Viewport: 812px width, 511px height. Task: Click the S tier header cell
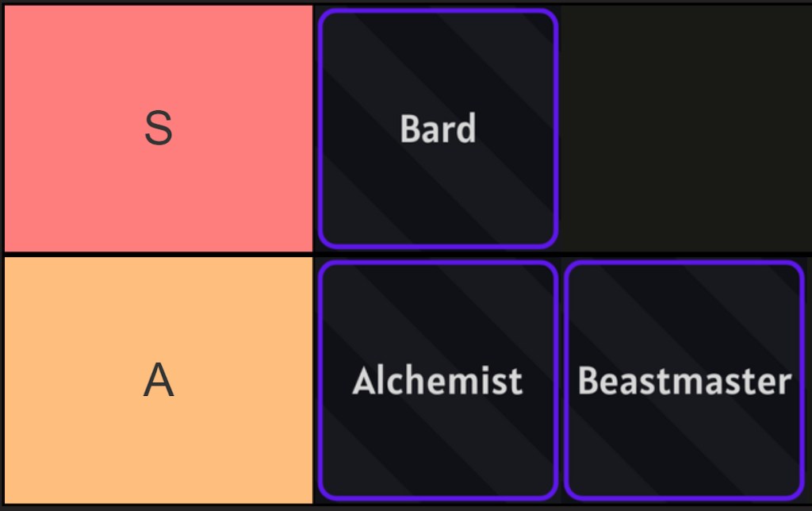point(159,127)
